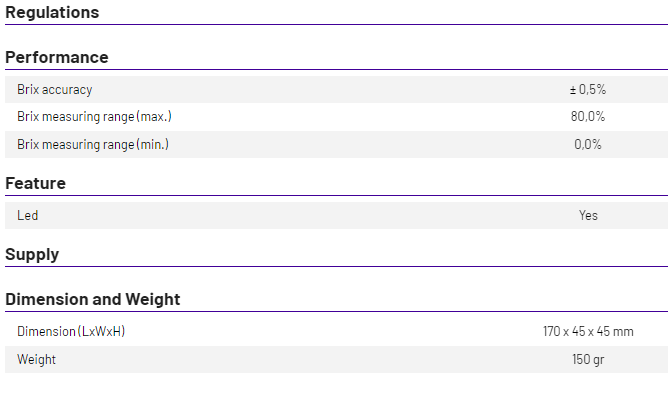Screen dimensions: 668x396
Task: Collapse the Performance section heading
Action: pyautogui.click(x=57, y=57)
